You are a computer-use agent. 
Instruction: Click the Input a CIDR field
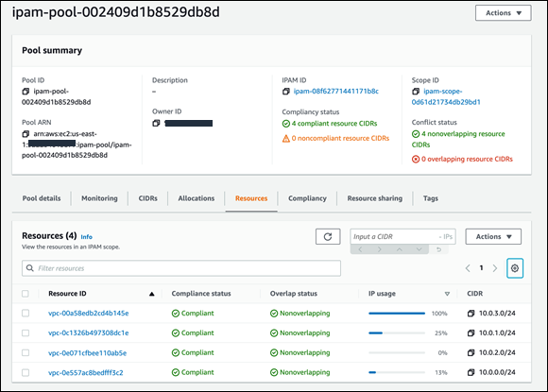coord(402,236)
